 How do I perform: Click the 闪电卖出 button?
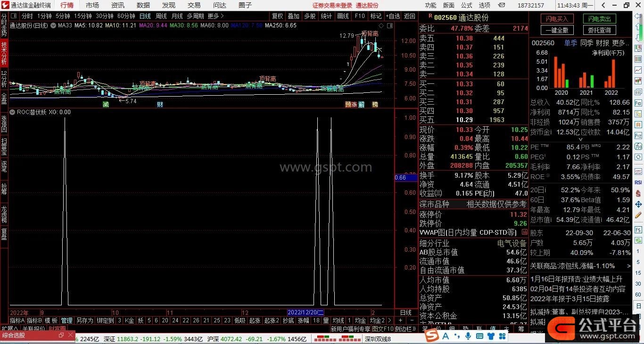coord(600,19)
